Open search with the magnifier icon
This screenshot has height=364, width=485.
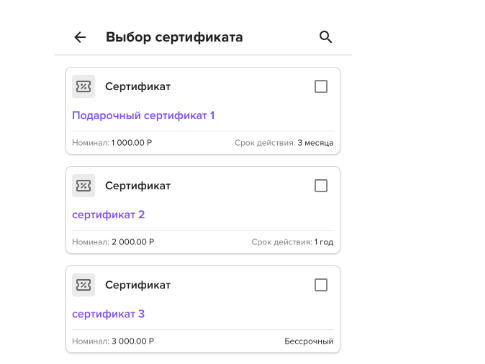point(326,37)
